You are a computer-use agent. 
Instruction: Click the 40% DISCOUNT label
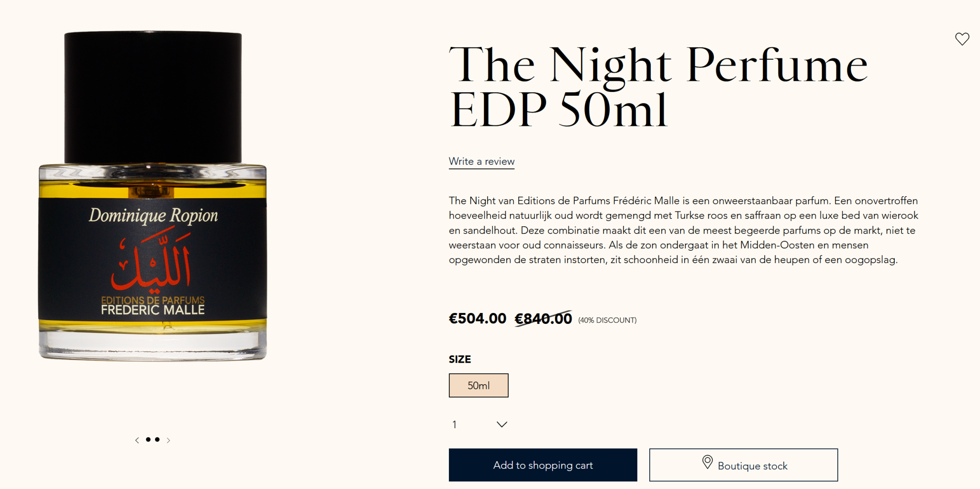(x=607, y=320)
